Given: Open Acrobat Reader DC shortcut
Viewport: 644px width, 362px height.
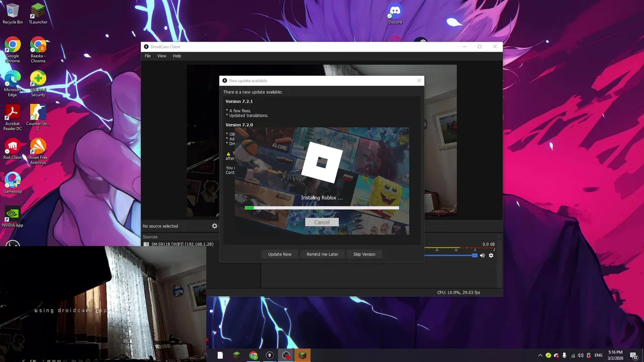Looking at the screenshot, I should click(x=13, y=118).
